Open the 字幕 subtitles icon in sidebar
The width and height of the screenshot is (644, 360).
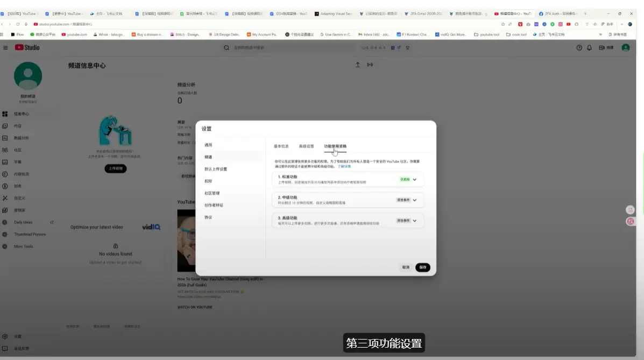tap(5, 162)
